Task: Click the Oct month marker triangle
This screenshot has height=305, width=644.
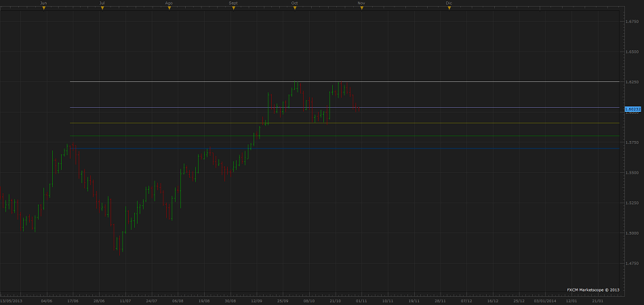Action: (295, 8)
